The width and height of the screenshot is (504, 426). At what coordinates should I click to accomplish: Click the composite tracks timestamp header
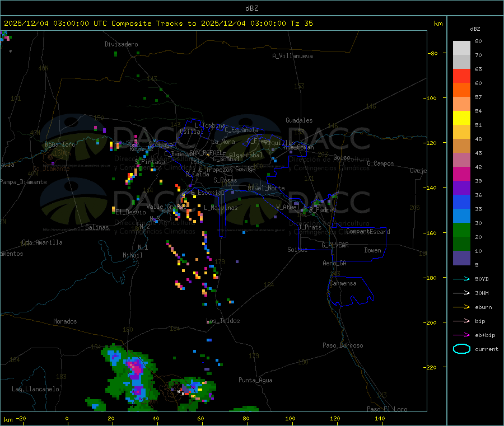click(x=158, y=24)
